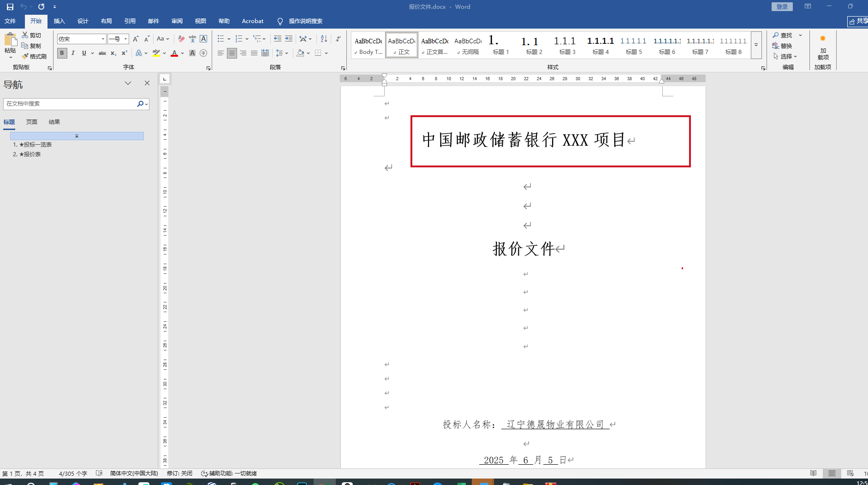
Task: Open the numbering list dropdown arrow
Action: click(247, 39)
